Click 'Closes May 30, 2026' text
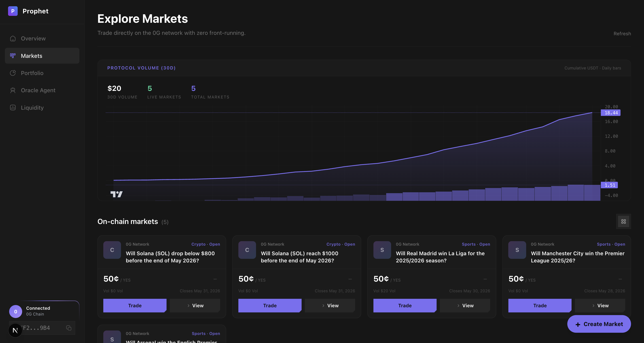Viewport: 644px width, 343px height. click(x=470, y=291)
